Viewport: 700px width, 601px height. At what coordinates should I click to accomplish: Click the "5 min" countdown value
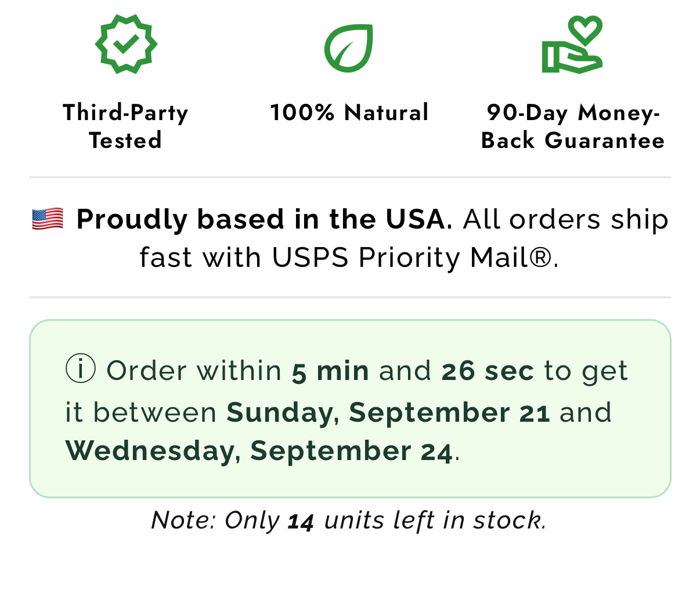coord(330,371)
